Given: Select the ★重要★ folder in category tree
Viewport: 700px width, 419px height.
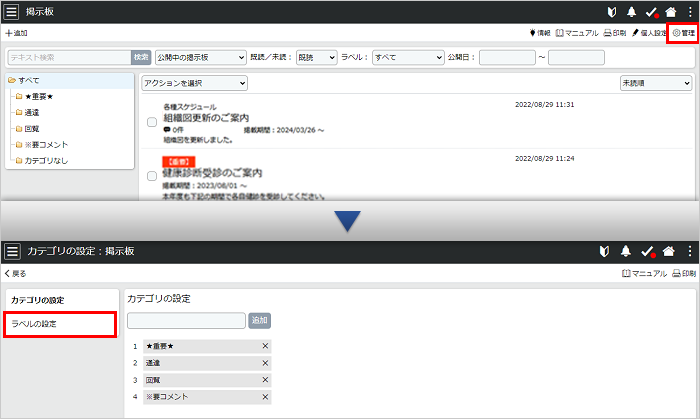Looking at the screenshot, I should tap(40, 96).
